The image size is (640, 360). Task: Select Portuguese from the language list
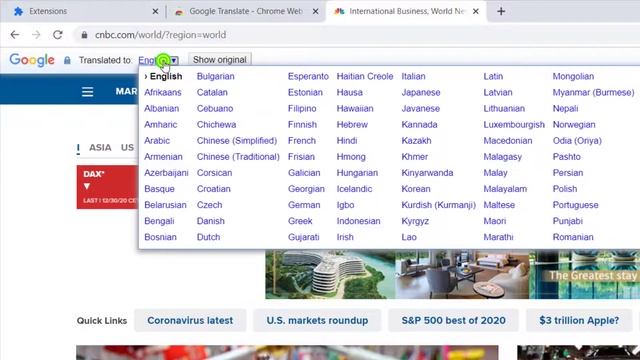(576, 205)
